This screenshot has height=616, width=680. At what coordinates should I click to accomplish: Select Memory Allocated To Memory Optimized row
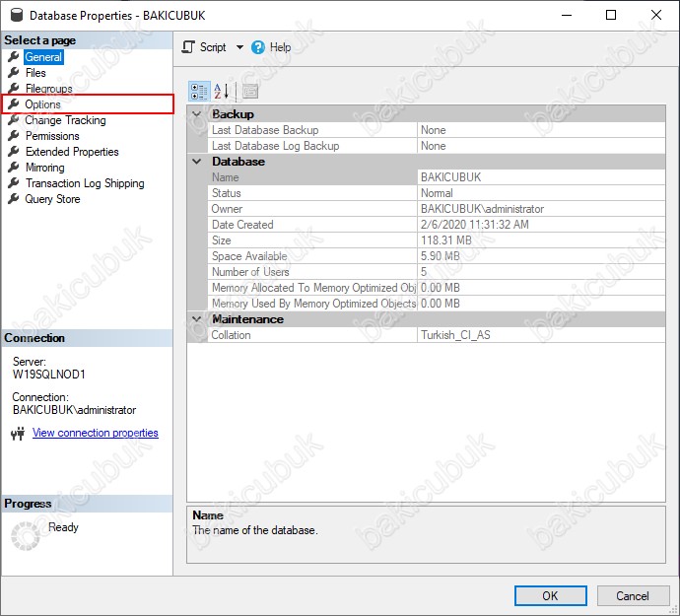437,288
